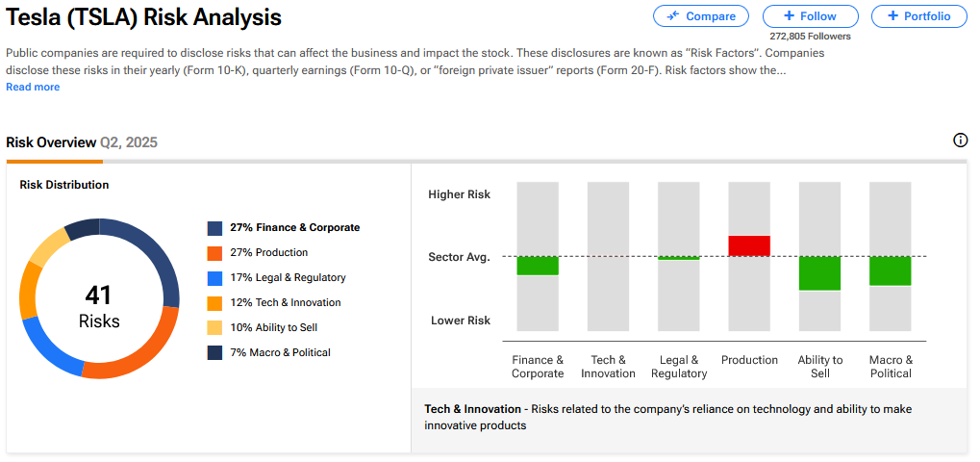
Task: Click the green Macro & Political bar
Action: tap(891, 270)
